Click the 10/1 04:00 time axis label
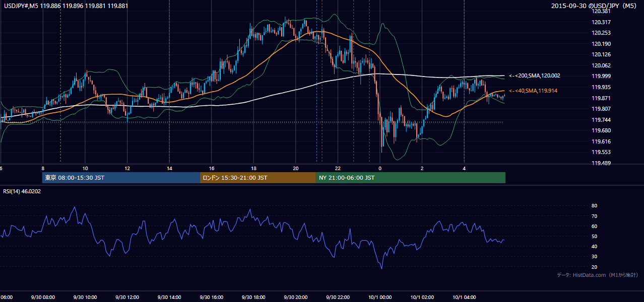The image size is (644, 302). click(x=464, y=297)
